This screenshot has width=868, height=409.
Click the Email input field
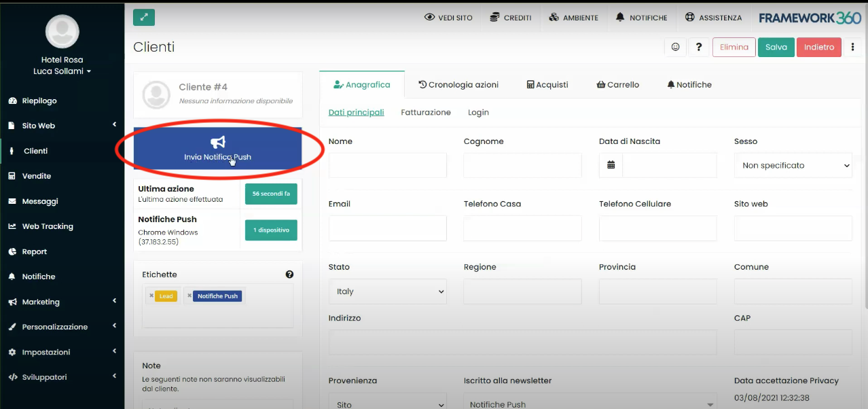tap(387, 228)
